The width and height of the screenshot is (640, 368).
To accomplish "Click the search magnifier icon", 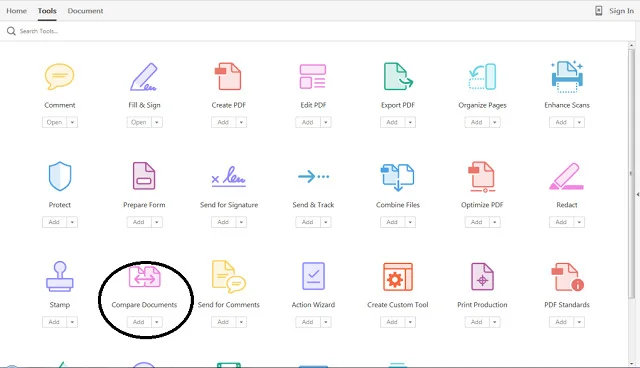I will (x=11, y=31).
